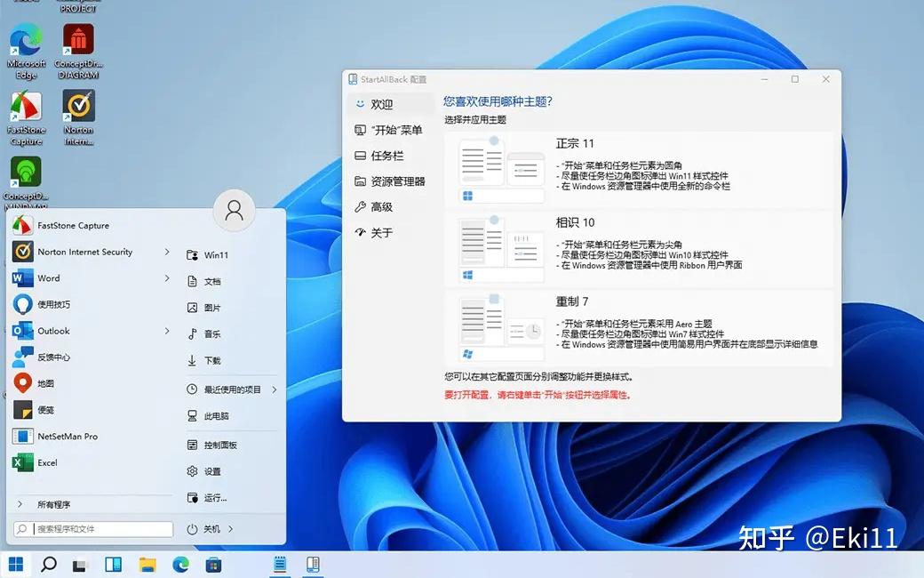Screen dimensions: 924x578
Task: Open 设置 from the Start menu
Action: pyautogui.click(x=214, y=472)
